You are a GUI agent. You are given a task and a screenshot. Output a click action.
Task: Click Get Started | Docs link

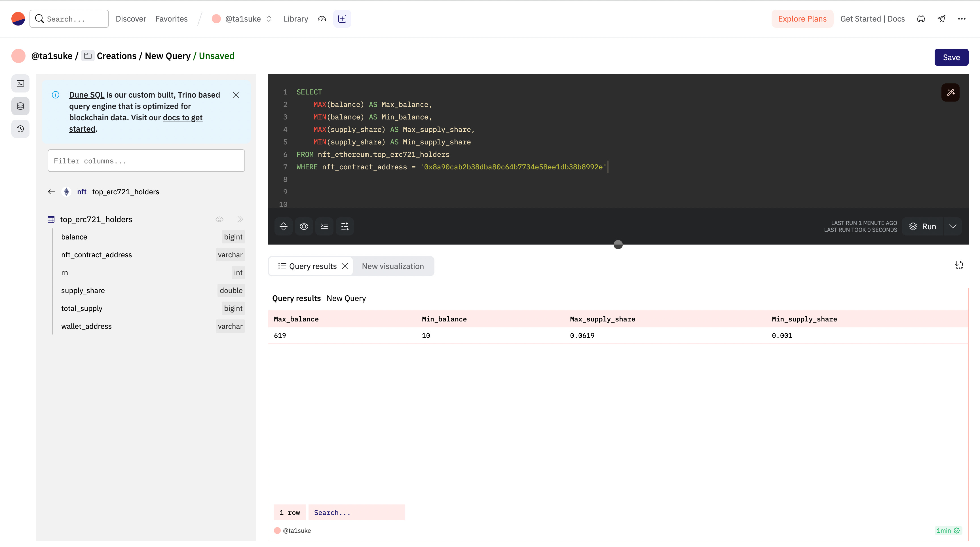tap(872, 19)
